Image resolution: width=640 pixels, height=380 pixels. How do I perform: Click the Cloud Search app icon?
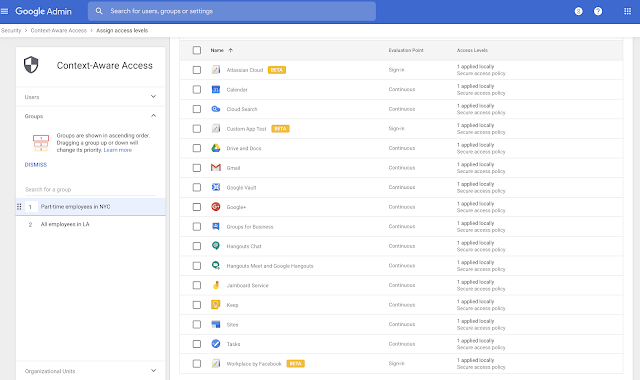point(216,109)
